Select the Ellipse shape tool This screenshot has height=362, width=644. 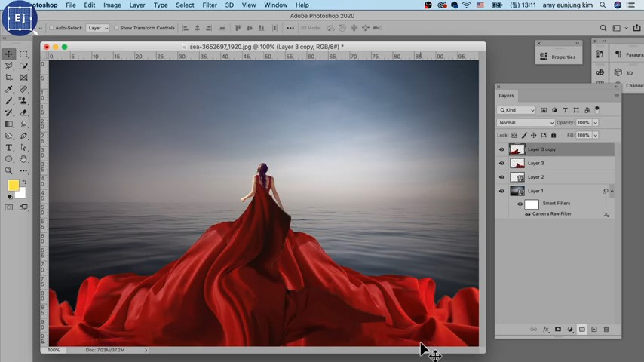(8, 158)
